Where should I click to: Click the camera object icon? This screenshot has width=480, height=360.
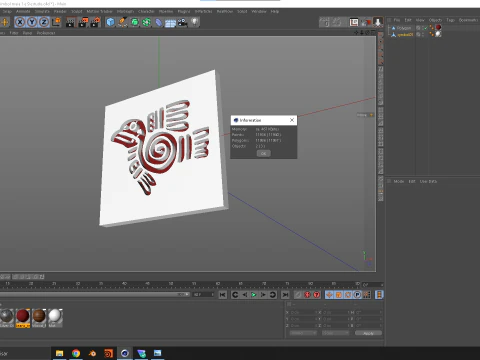[x=182, y=22]
